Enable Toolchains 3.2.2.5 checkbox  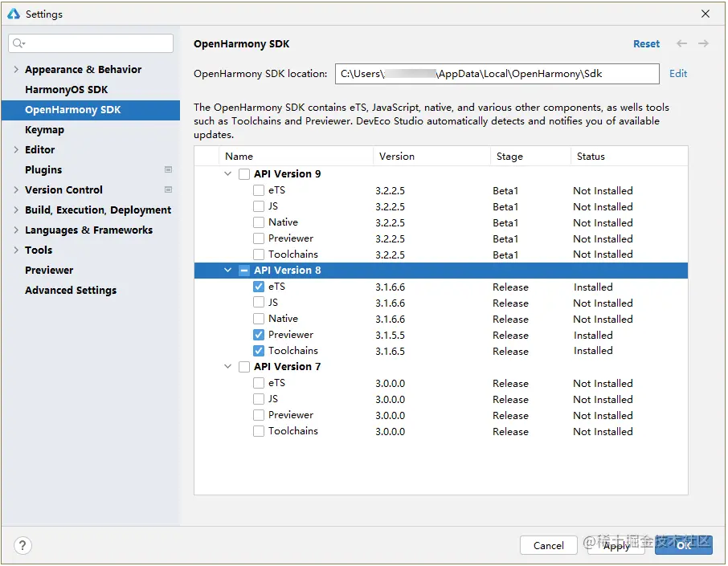point(259,254)
